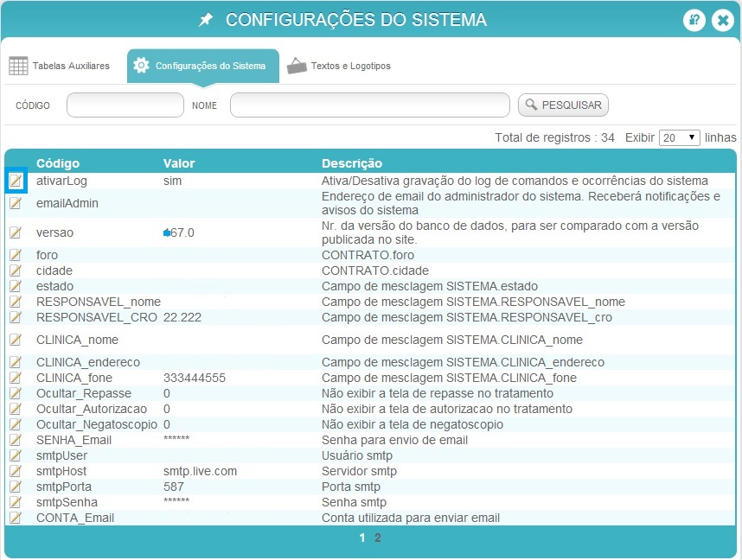Focus the CÓDIGO input field
Image resolution: width=742 pixels, height=560 pixels.
125,105
